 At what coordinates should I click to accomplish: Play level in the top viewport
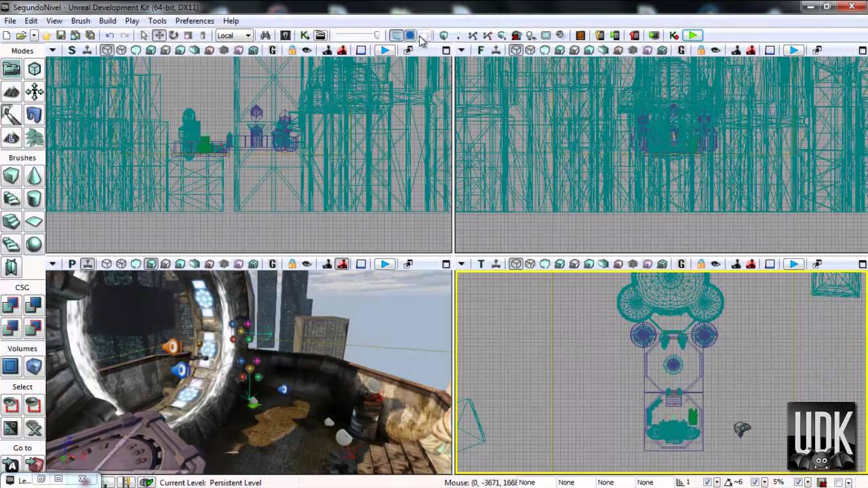point(793,264)
